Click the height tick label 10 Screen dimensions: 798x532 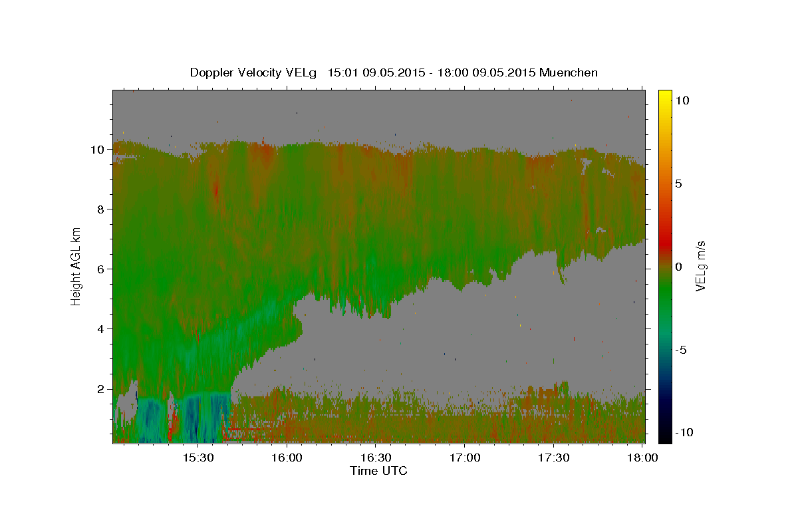pos(98,149)
